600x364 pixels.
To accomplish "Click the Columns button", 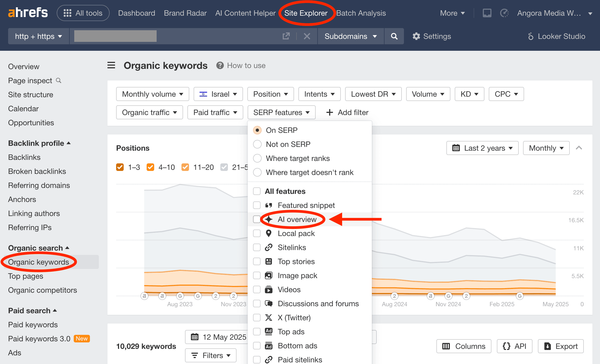I will [x=464, y=346].
